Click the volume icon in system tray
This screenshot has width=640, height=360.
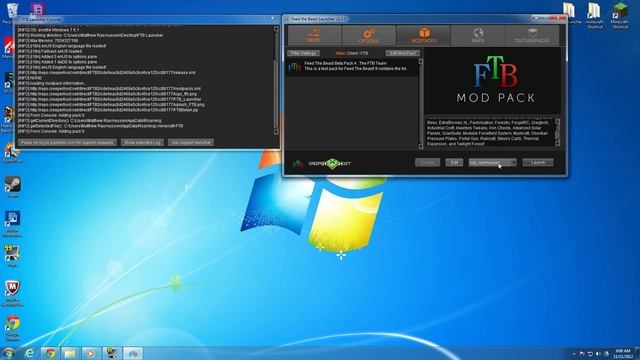(x=598, y=354)
